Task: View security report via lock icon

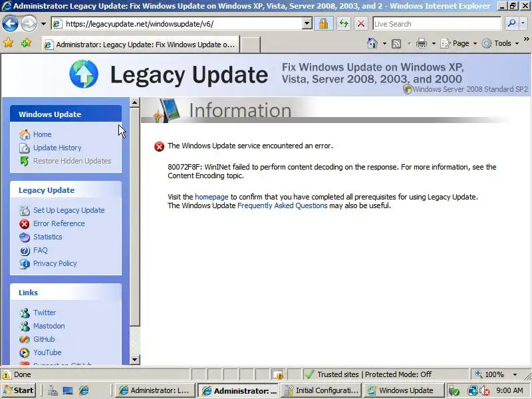Action: pos(323,24)
